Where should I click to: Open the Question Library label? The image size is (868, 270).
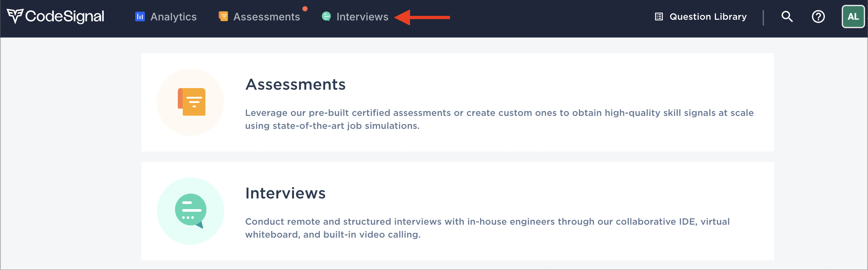pos(708,17)
